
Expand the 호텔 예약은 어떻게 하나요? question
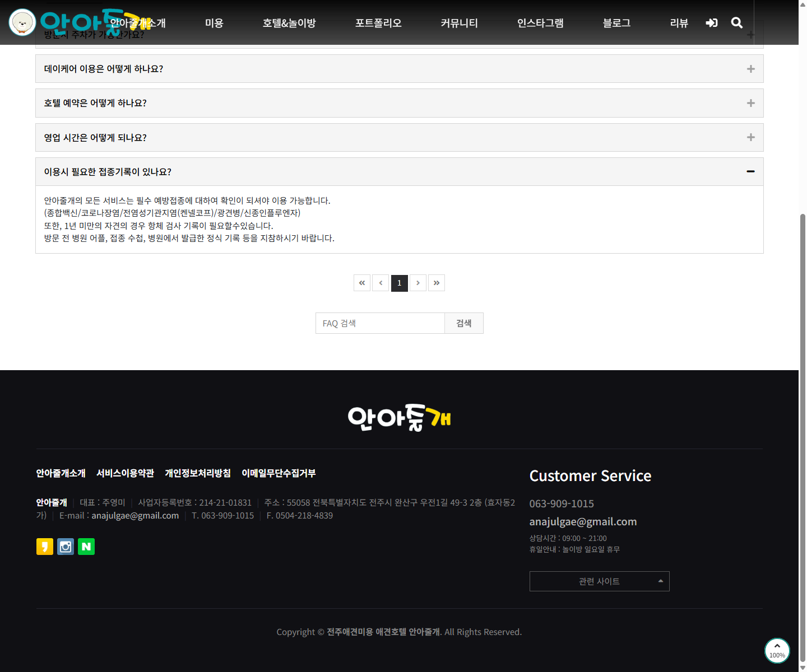[400, 103]
